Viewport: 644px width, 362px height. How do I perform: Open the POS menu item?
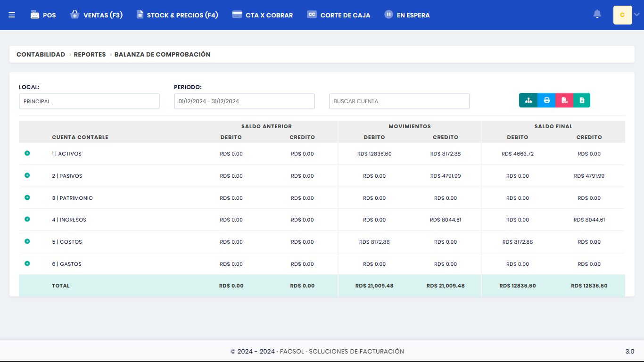(43, 15)
